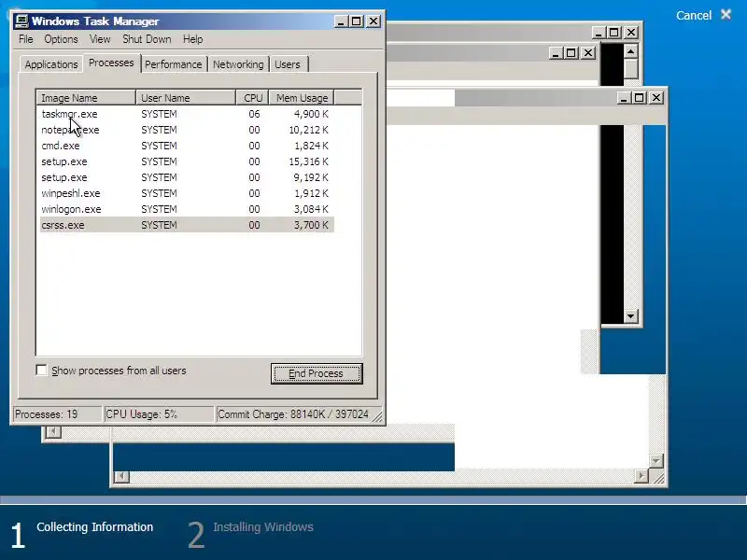
Task: Sort by Image Name column header
Action: coord(86,98)
